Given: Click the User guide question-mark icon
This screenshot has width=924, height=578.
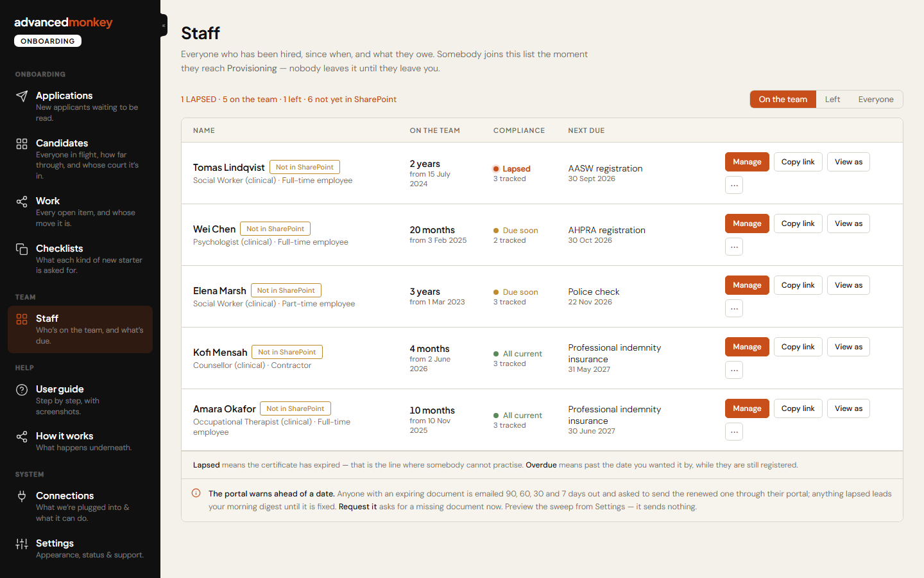Looking at the screenshot, I should click(x=22, y=389).
